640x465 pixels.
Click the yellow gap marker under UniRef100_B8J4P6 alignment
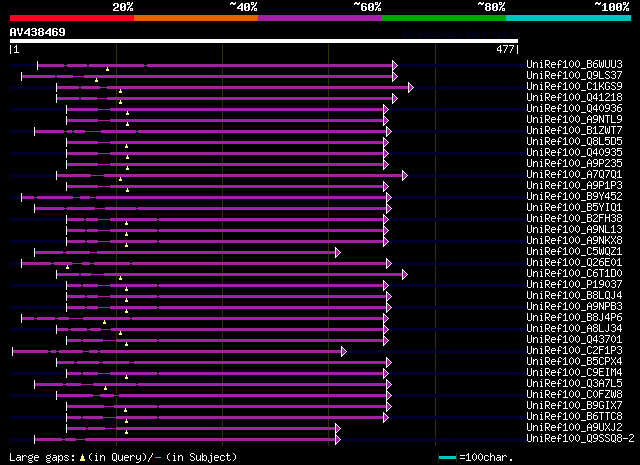104,323
